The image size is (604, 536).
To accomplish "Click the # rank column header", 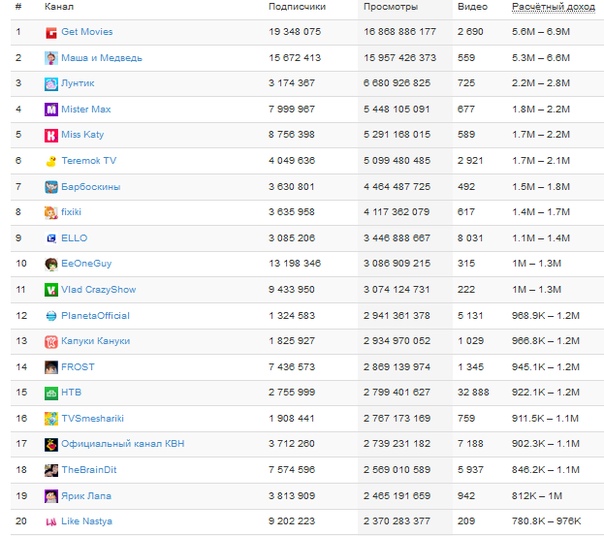I will pos(18,7).
